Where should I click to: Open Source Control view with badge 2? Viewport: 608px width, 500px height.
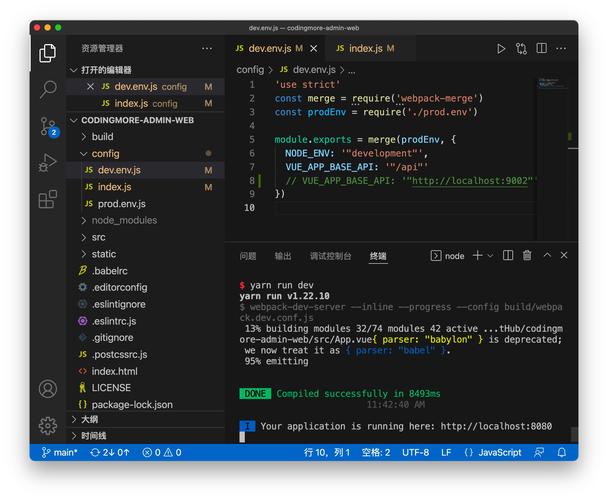[48, 127]
